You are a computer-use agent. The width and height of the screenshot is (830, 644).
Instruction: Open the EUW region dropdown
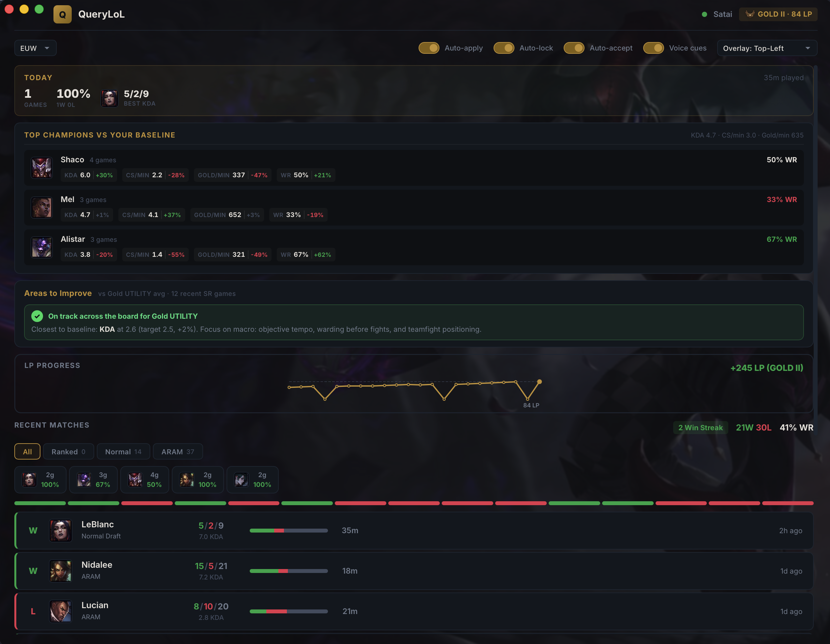(x=35, y=48)
